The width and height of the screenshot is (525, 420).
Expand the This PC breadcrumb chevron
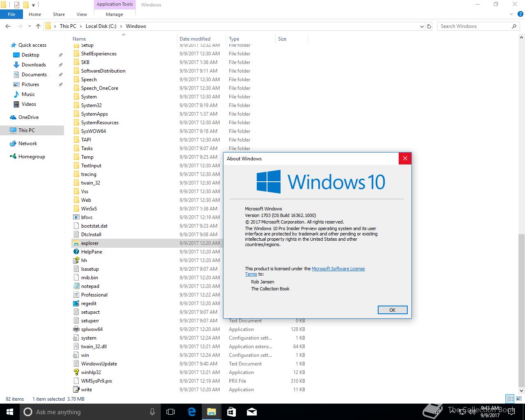pyautogui.click(x=80, y=26)
